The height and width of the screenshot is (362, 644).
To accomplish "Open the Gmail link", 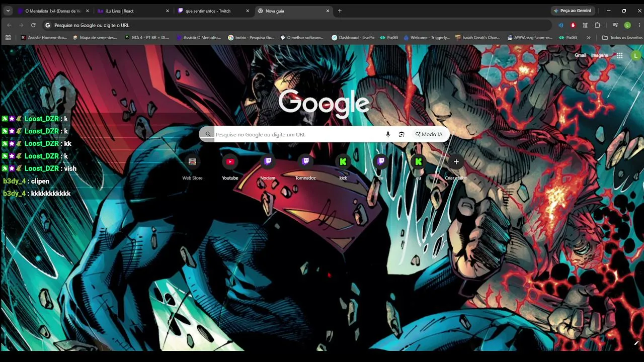I will [580, 55].
